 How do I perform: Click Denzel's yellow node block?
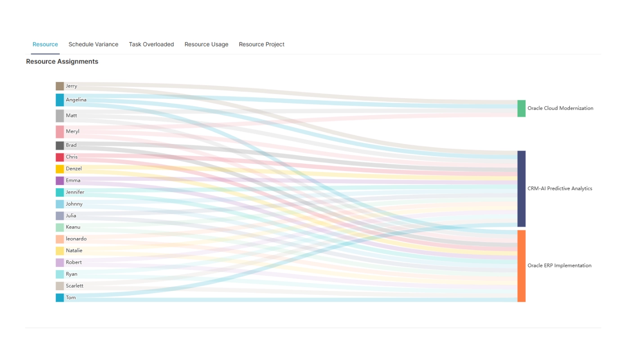click(60, 169)
